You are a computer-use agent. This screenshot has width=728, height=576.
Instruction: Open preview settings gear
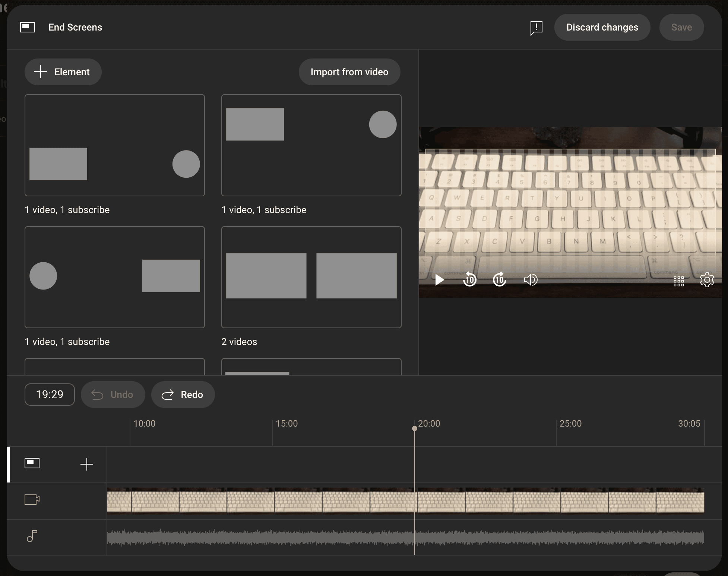[x=707, y=280]
